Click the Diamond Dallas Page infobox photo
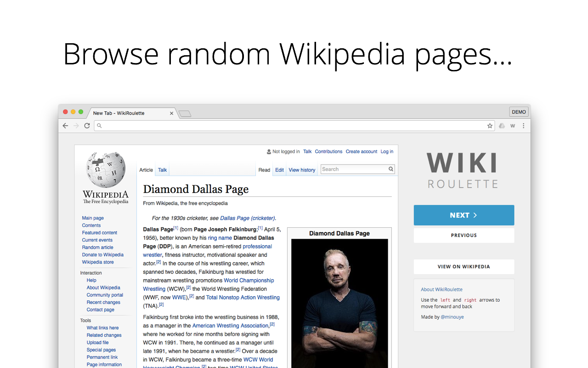This screenshot has height=368, width=588. click(x=339, y=303)
